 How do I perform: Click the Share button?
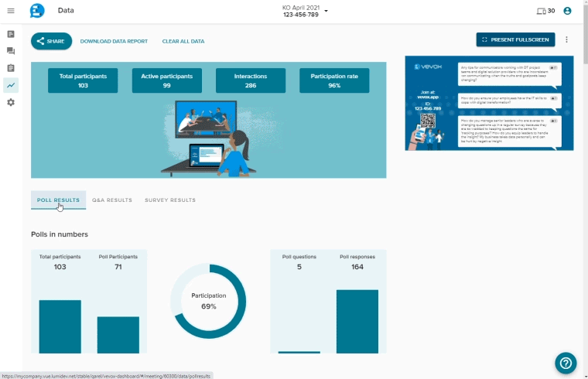point(51,41)
